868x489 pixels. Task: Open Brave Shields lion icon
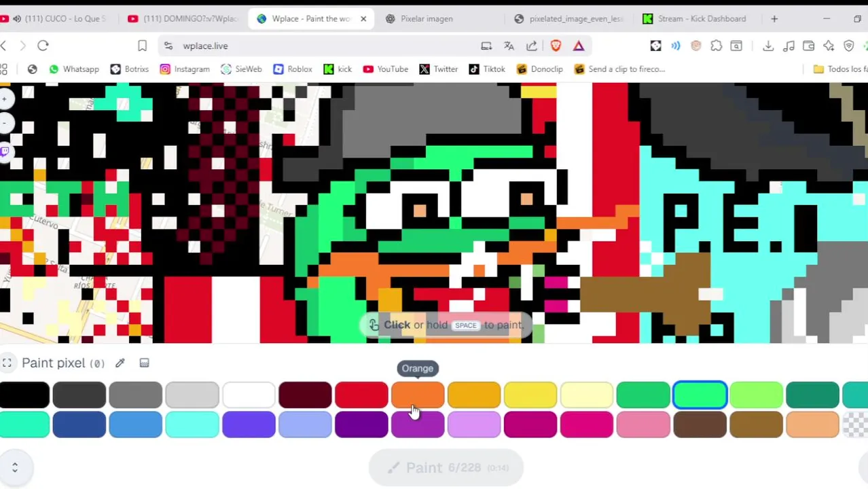[x=556, y=46]
